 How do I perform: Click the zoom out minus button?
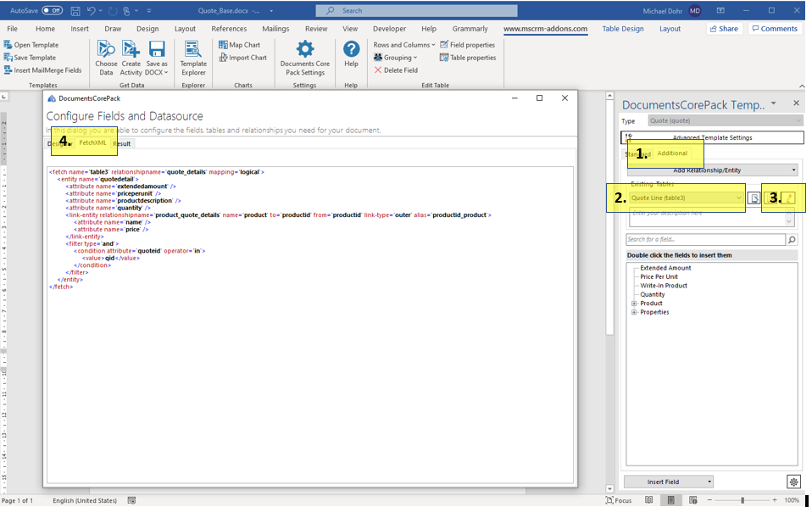[x=709, y=500]
